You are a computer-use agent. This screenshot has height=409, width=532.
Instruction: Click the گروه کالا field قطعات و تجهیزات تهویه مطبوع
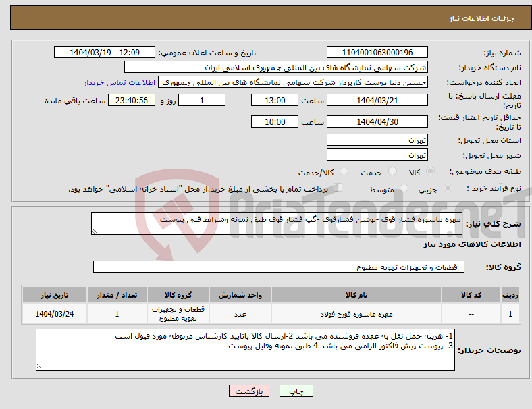pos(279,267)
